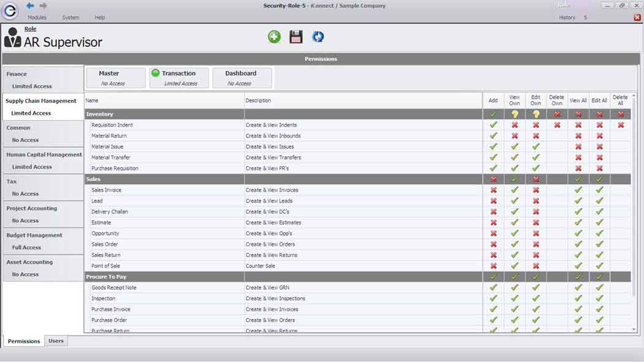Click the AR Supervisor role person icon
Screen dimensions: 644x362
pyautogui.click(x=12, y=37)
